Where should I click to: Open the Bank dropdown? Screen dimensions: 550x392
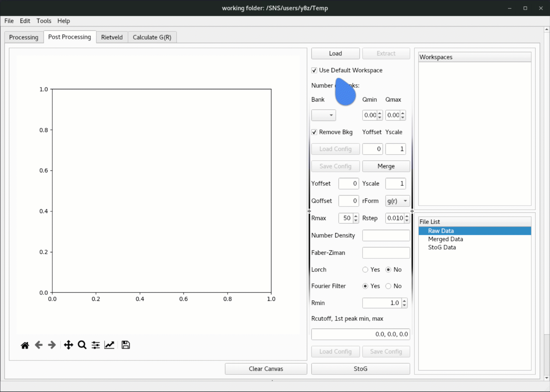tap(323, 115)
